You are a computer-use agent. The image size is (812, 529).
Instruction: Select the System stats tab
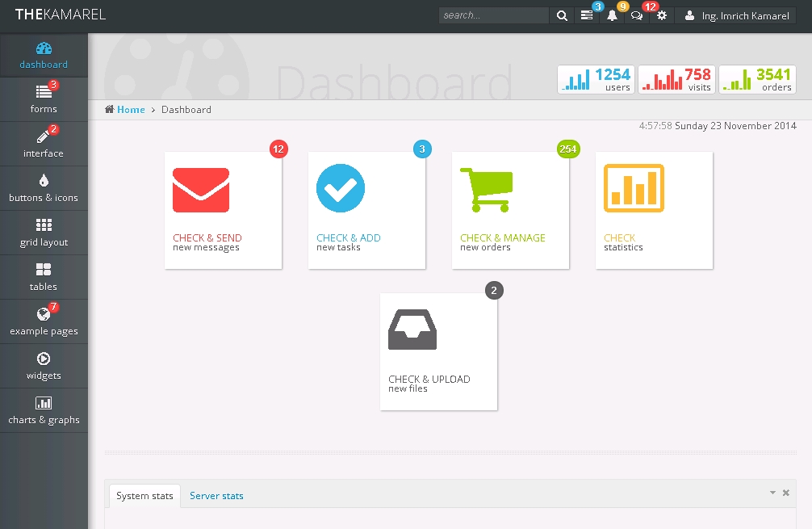144,496
